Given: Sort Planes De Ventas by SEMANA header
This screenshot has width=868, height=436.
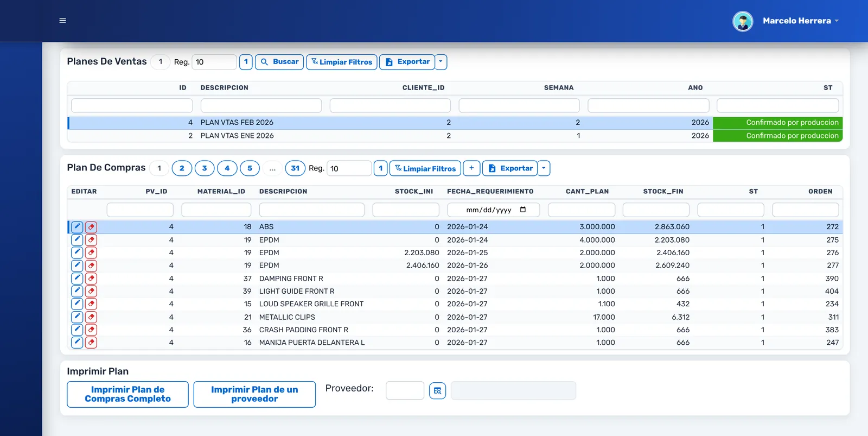Looking at the screenshot, I should coord(559,88).
